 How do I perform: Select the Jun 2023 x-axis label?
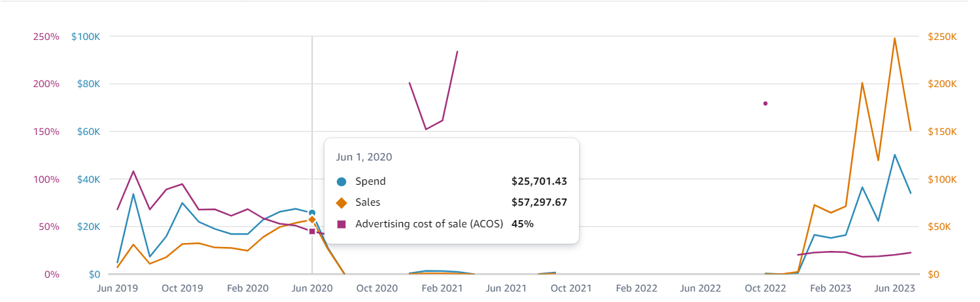coord(894,288)
